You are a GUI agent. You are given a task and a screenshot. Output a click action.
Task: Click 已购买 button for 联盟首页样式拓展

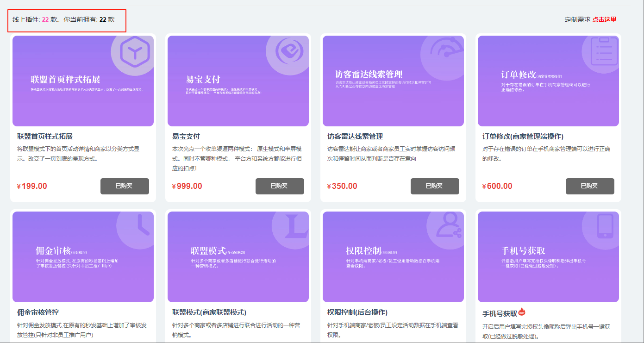(x=125, y=186)
